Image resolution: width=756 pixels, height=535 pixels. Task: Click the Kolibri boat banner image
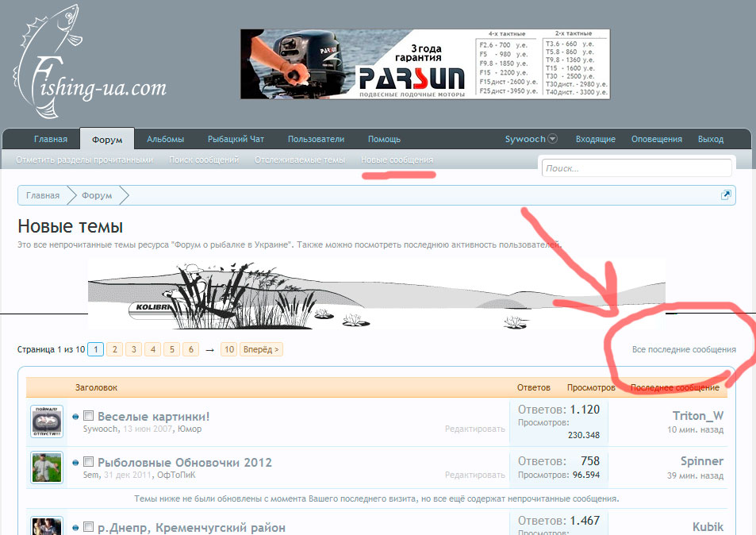click(376, 294)
